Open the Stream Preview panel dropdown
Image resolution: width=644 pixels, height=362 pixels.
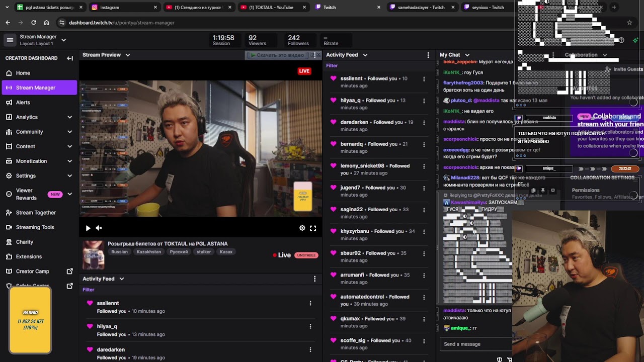pos(128,55)
